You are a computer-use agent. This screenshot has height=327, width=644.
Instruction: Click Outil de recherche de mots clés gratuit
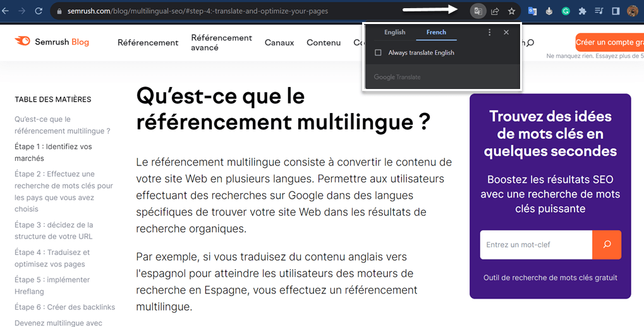(x=550, y=278)
